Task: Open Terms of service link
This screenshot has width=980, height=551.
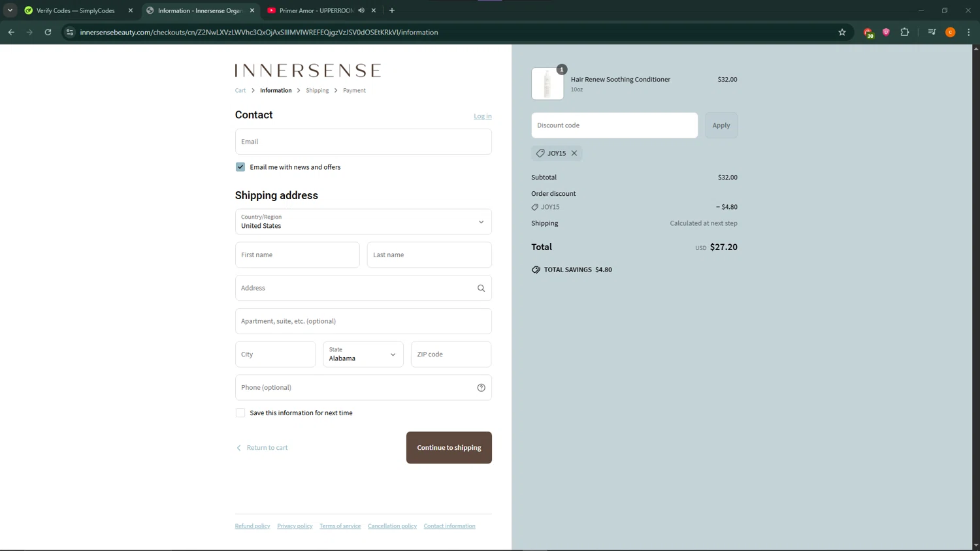Action: (x=340, y=526)
